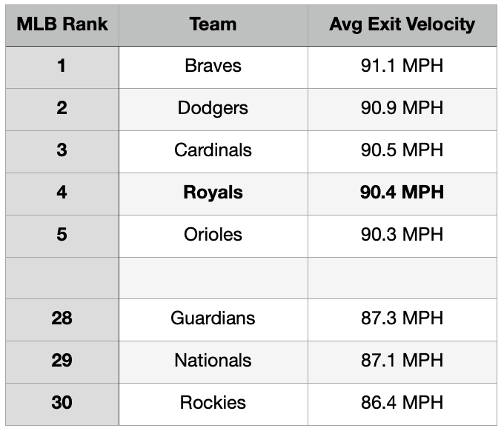The width and height of the screenshot is (504, 431).
Task: Click the Nationals team cell
Action: pyautogui.click(x=213, y=361)
